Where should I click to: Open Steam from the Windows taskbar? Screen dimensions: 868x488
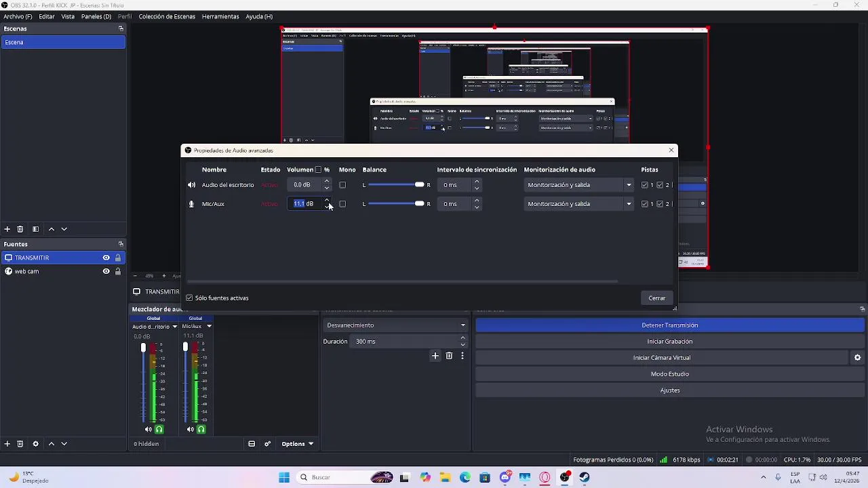click(x=585, y=477)
